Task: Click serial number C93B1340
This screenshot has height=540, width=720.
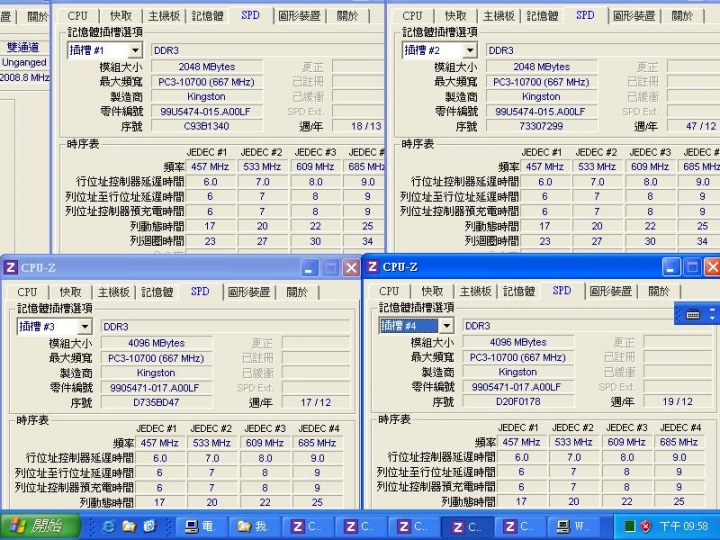Action: tap(207, 126)
